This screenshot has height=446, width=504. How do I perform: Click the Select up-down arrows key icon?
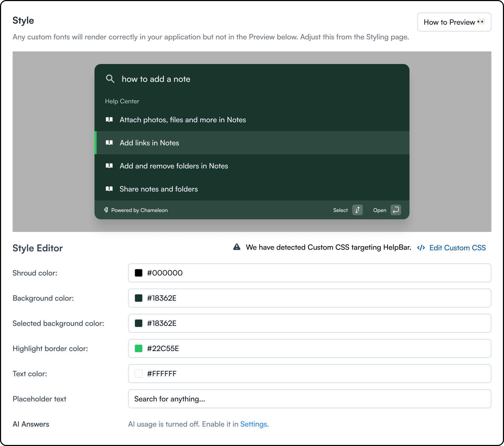pyautogui.click(x=357, y=210)
